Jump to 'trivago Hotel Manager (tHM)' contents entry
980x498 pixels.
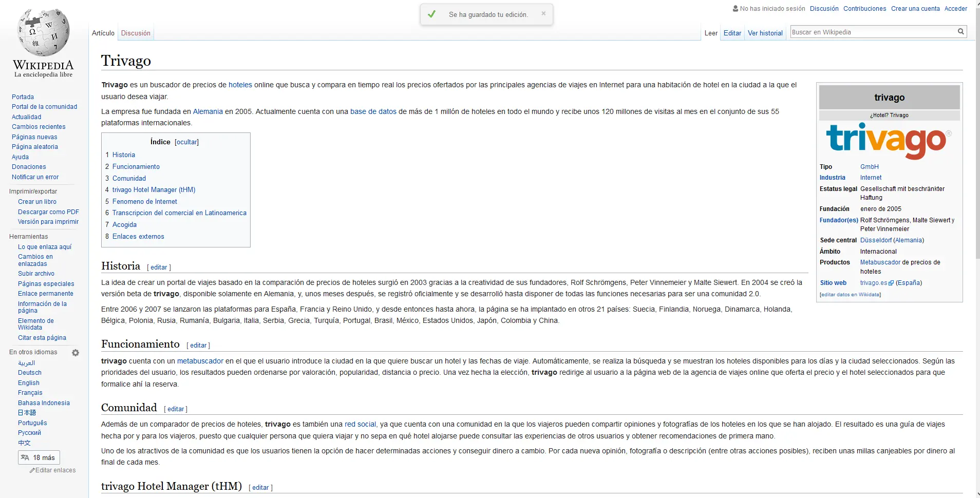pyautogui.click(x=154, y=190)
